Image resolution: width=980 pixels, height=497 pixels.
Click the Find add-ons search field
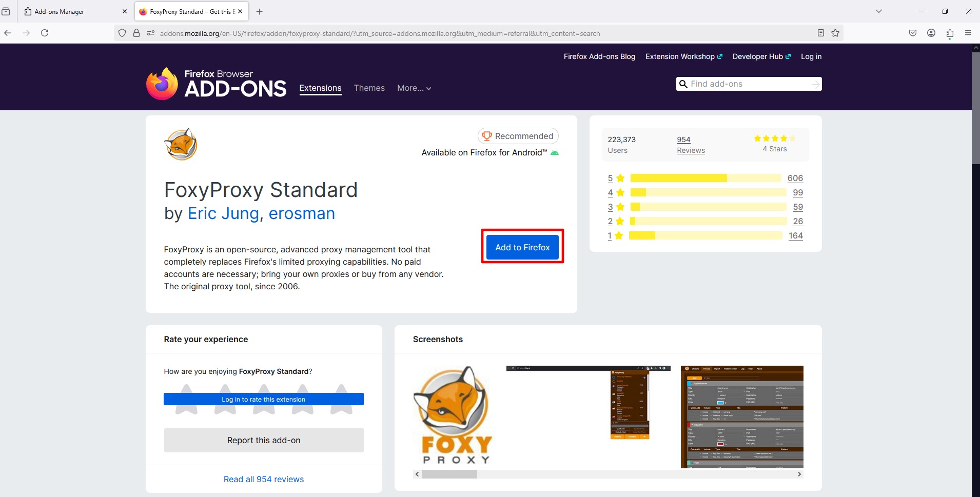pos(749,84)
